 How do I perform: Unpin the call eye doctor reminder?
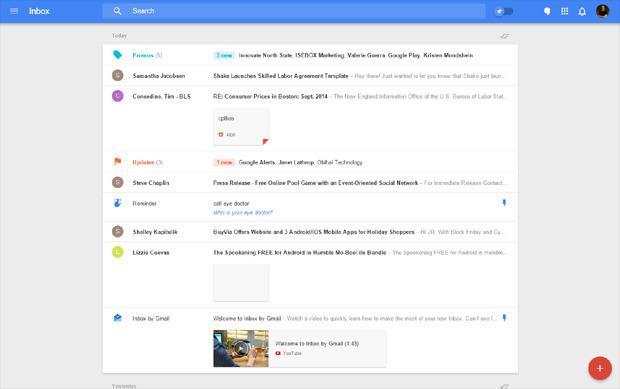pos(504,203)
